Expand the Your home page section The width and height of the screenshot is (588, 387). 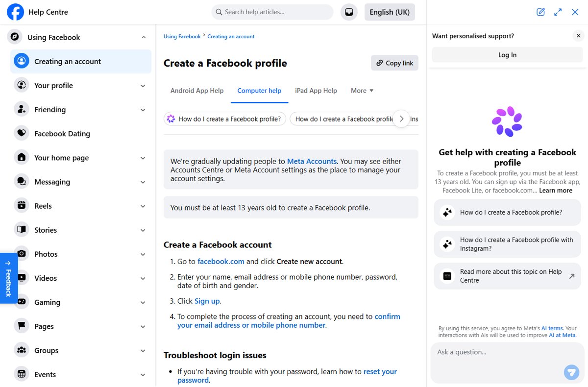click(x=143, y=158)
